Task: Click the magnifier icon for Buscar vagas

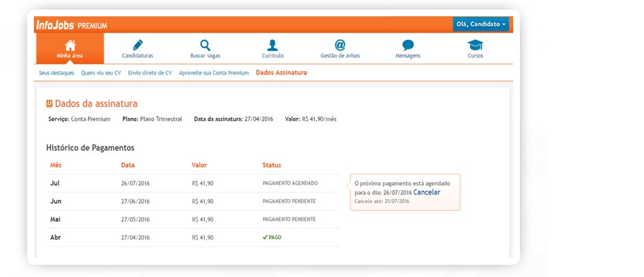Action: 205,45
